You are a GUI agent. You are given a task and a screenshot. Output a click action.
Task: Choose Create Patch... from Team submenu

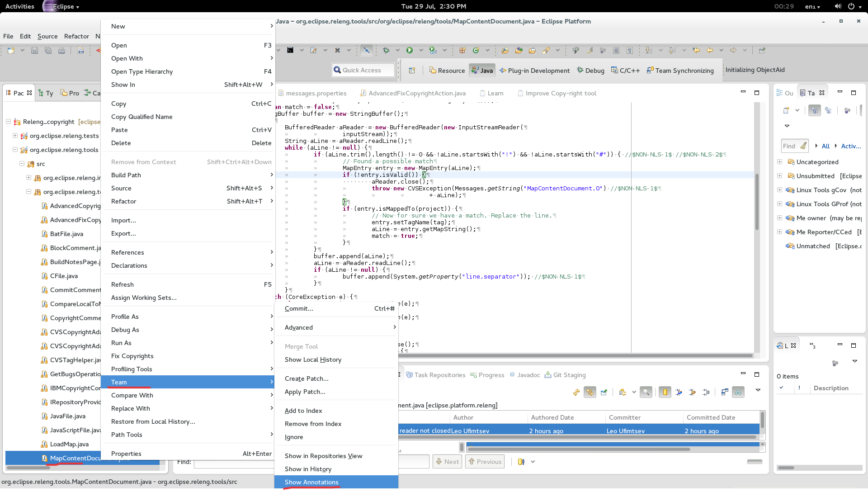[336, 378]
